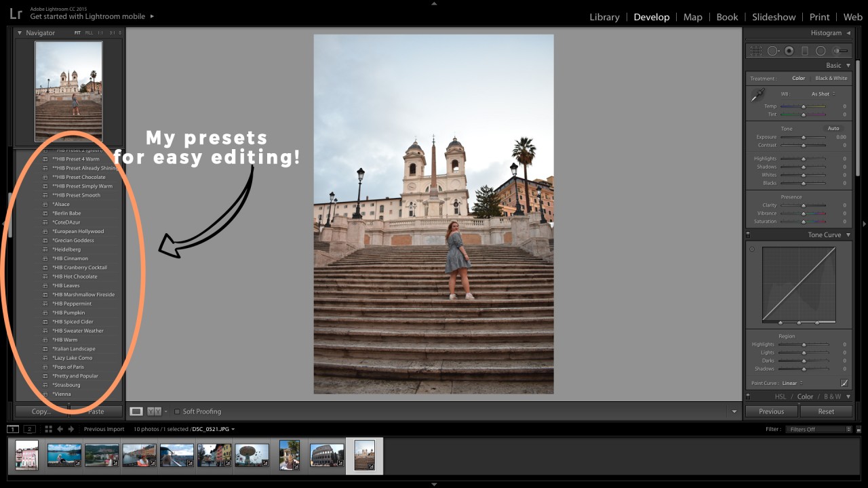Image resolution: width=868 pixels, height=488 pixels.
Task: Go back with the left arrow
Action: 60,429
